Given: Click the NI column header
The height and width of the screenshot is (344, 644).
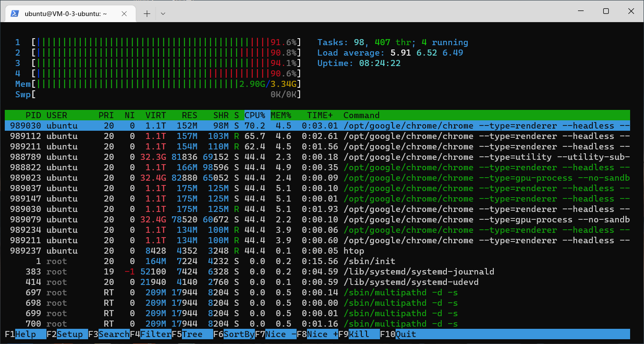Looking at the screenshot, I should pos(129,115).
